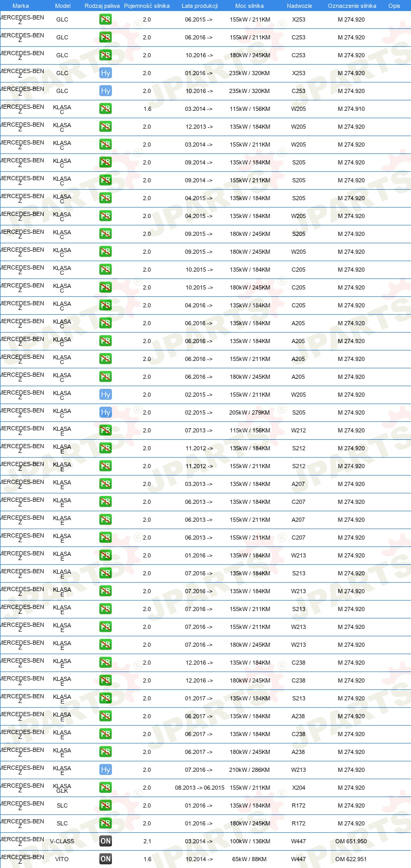This screenshot has width=411, height=868.
Task: Click the PB icon in 06.2017 A238 245KM row
Action: click(106, 752)
